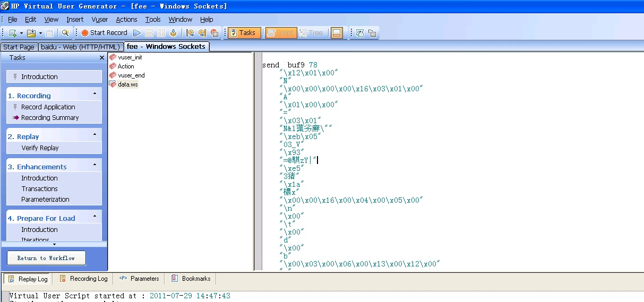Click the magnifier search icon in toolbar
644x302 pixels.
pos(65,33)
